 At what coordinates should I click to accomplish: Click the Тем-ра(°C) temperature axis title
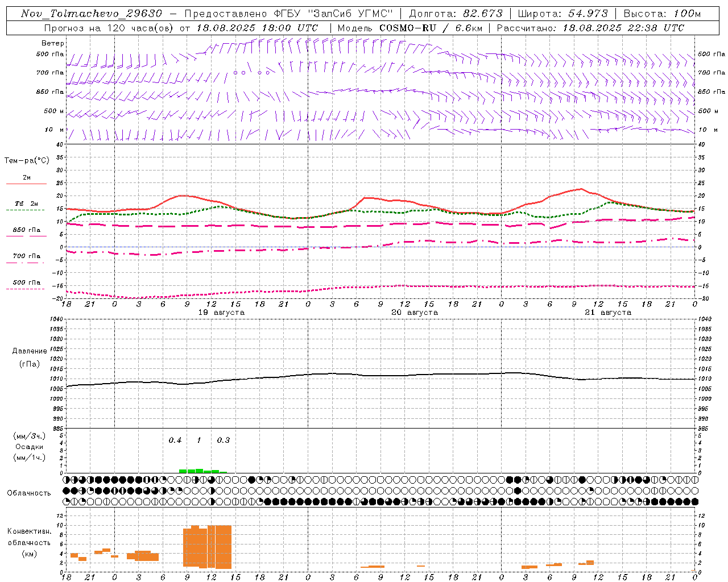[x=27, y=161]
